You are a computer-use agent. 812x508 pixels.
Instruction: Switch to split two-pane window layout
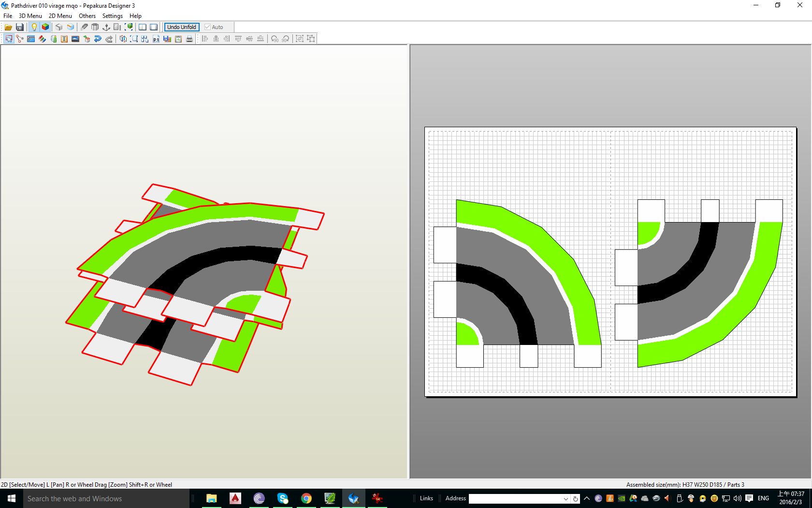point(143,27)
